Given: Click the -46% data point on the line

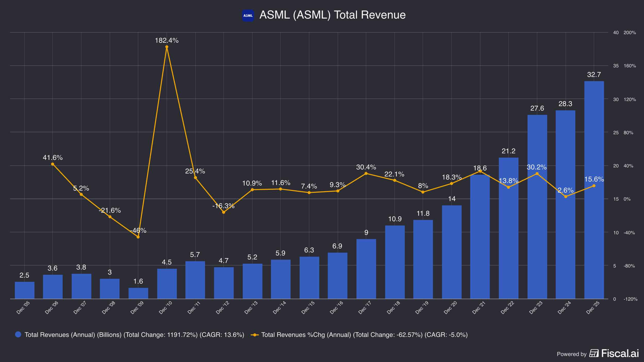Looking at the screenshot, I should point(138,237).
